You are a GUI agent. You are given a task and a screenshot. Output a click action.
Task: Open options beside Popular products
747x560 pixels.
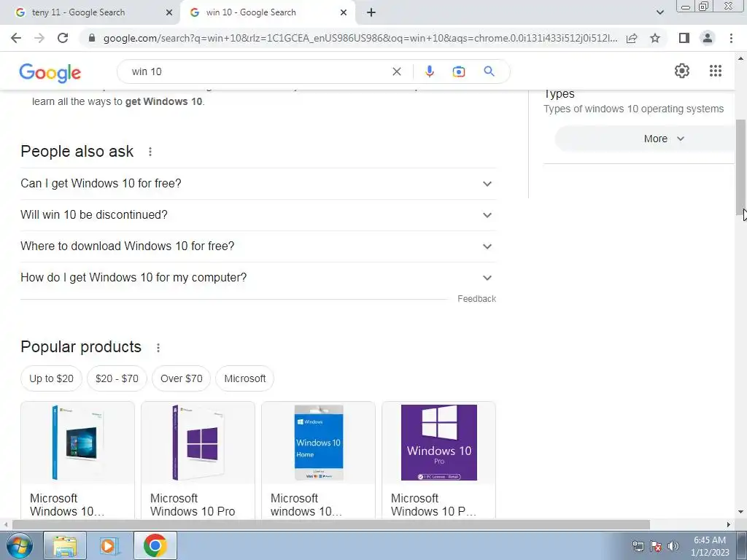click(x=158, y=348)
